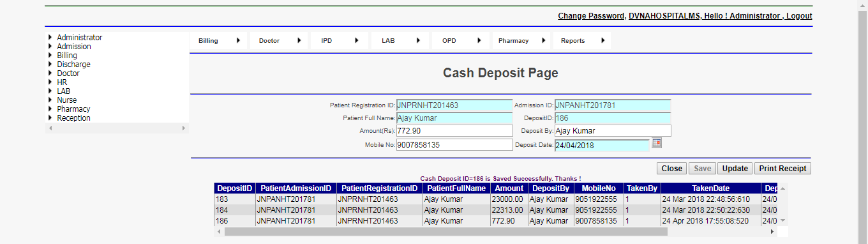Viewport: 868px width, 244px height.
Task: Expand the Doctor tree node in sidebar
Action: (50, 73)
